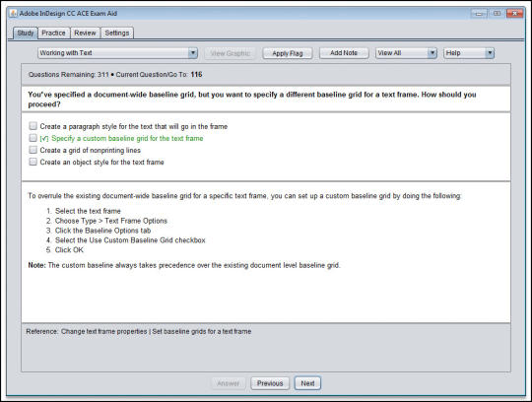Go to the Settings tab

[x=117, y=33]
